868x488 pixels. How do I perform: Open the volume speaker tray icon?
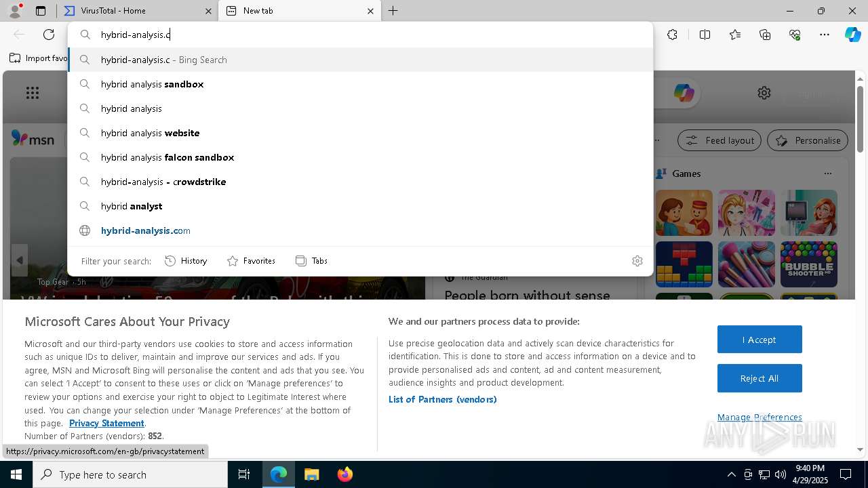point(780,474)
